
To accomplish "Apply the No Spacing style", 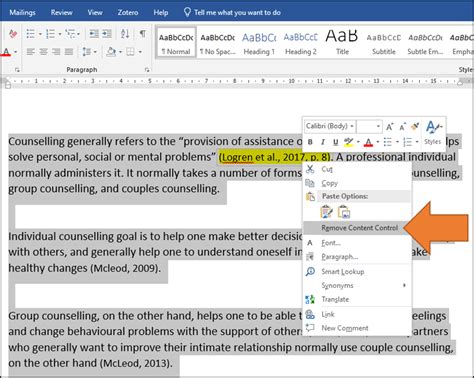I will click(x=218, y=43).
